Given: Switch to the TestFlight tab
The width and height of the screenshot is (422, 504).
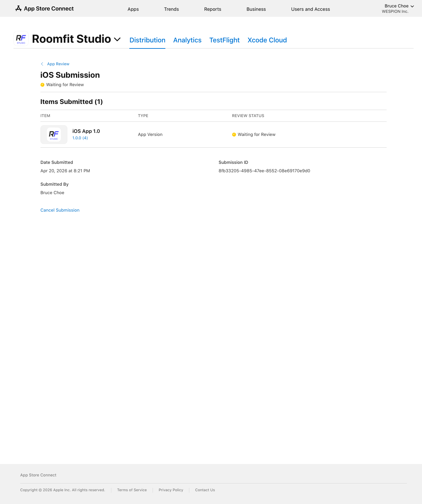Looking at the screenshot, I should click(224, 40).
